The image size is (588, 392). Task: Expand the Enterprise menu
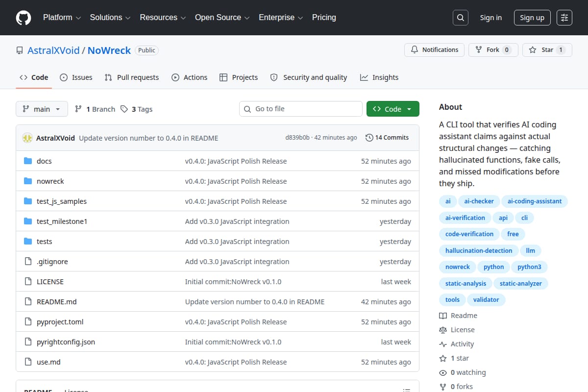pos(281,18)
